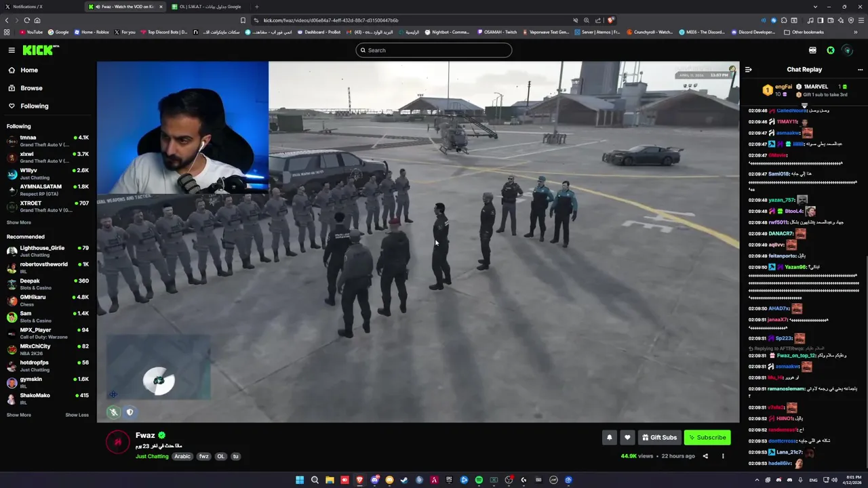Select the OL tag
868x488 pixels.
point(220,456)
